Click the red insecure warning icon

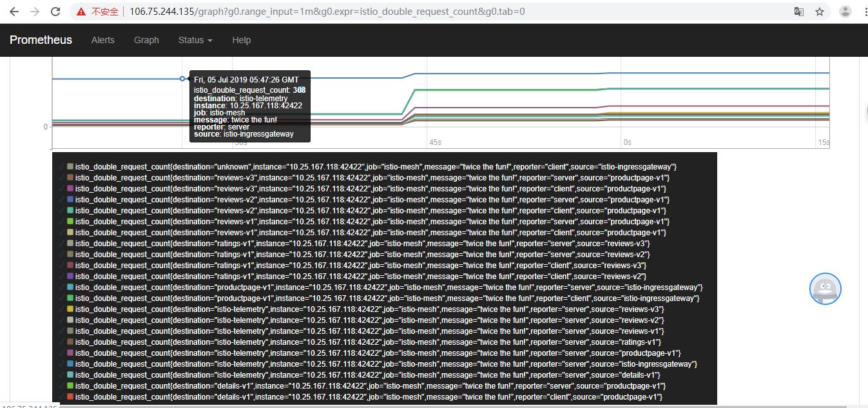coord(81,12)
